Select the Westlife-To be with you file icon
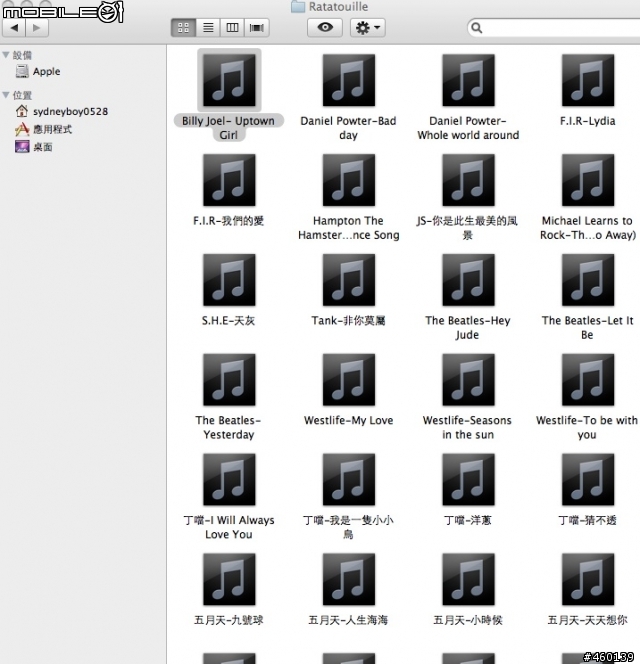 (588, 380)
